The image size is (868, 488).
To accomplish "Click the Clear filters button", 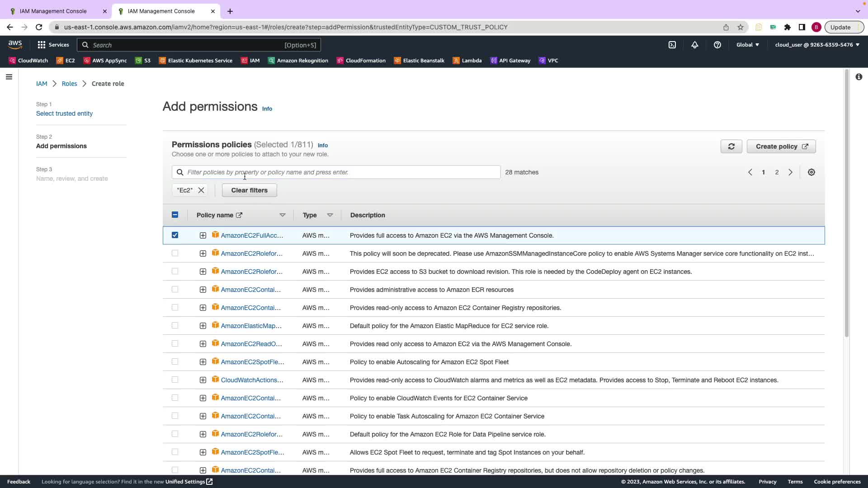I will 249,190.
